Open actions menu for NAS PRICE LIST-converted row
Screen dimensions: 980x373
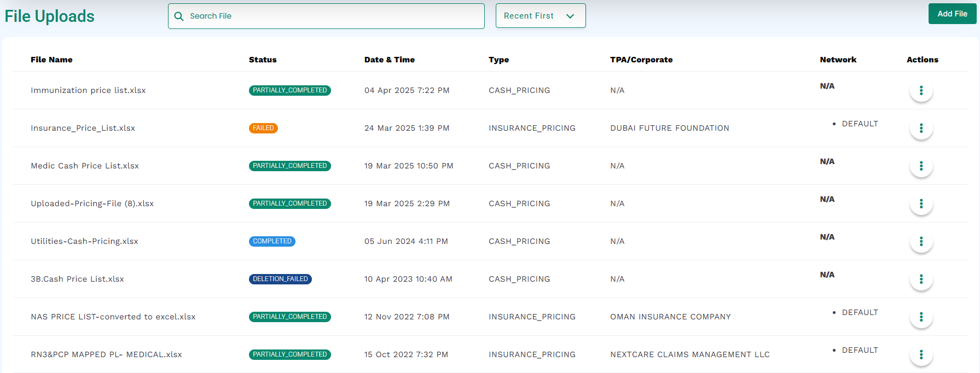tap(921, 317)
